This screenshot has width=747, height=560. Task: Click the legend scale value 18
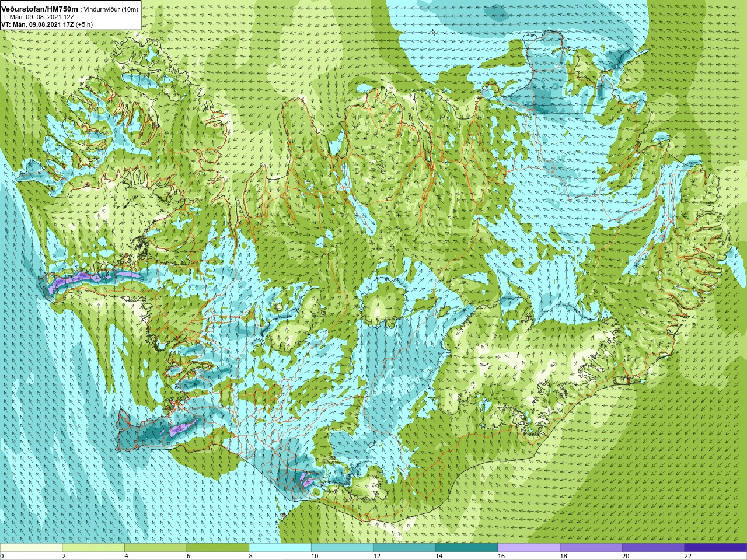click(563, 556)
